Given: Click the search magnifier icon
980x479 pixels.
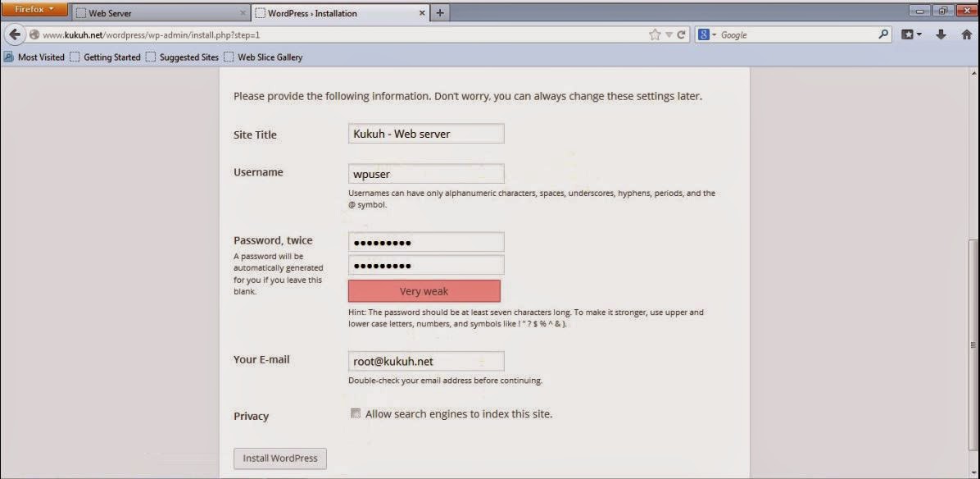Looking at the screenshot, I should [883, 34].
